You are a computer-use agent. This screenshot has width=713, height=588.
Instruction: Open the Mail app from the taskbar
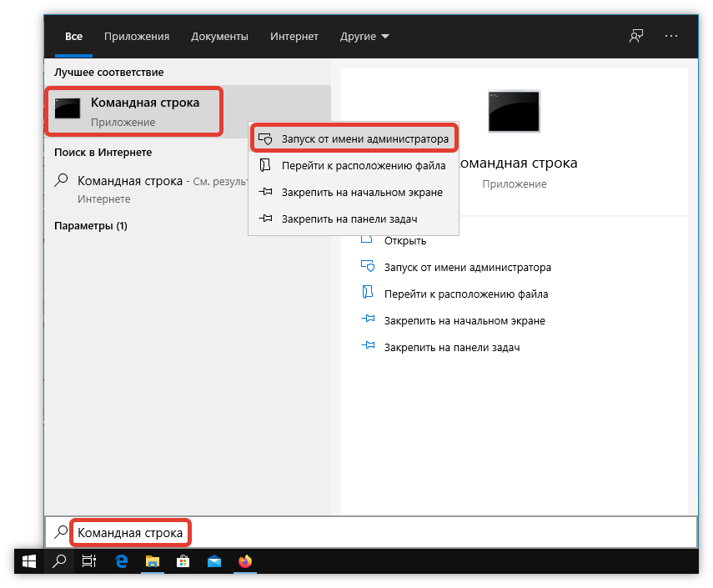[214, 562]
